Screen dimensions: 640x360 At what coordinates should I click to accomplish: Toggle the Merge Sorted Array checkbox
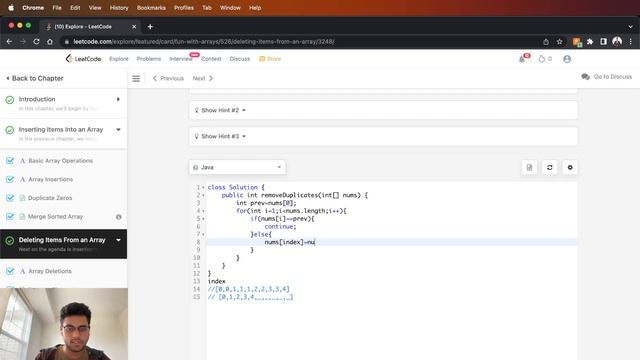[x=10, y=216]
